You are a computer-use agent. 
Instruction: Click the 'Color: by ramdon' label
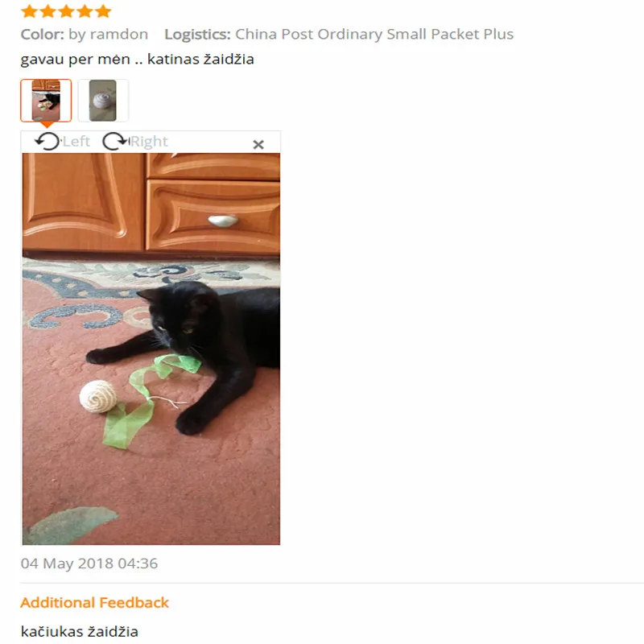[85, 34]
